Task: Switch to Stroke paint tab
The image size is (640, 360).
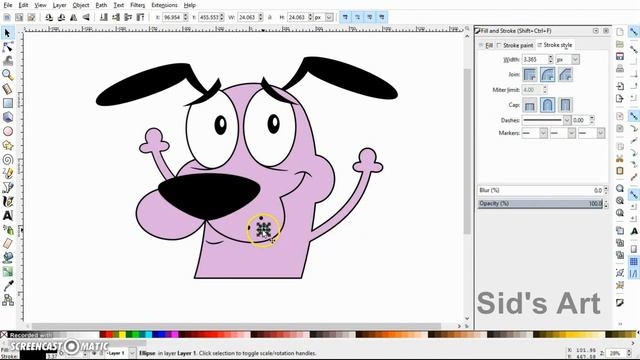Action: [515, 45]
